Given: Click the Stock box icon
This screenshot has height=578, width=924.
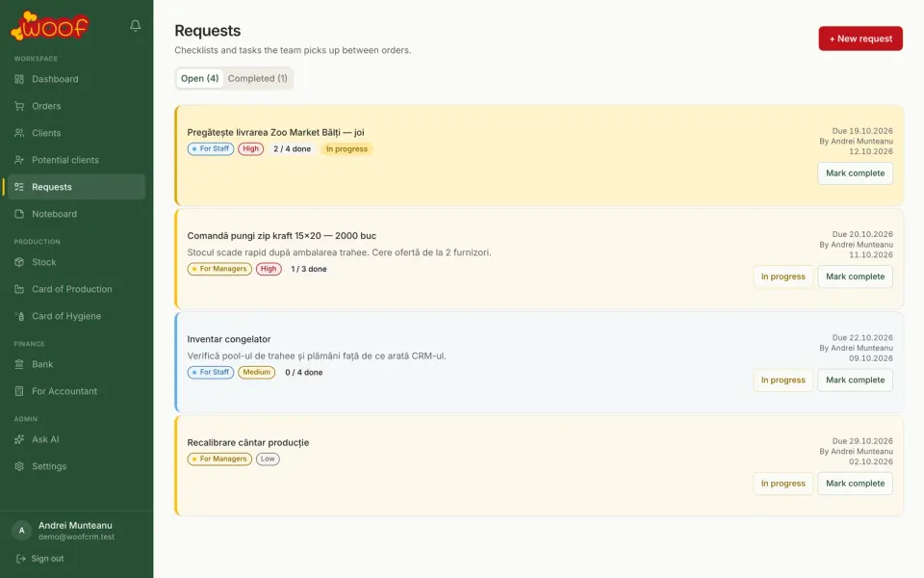Looking at the screenshot, I should [19, 262].
